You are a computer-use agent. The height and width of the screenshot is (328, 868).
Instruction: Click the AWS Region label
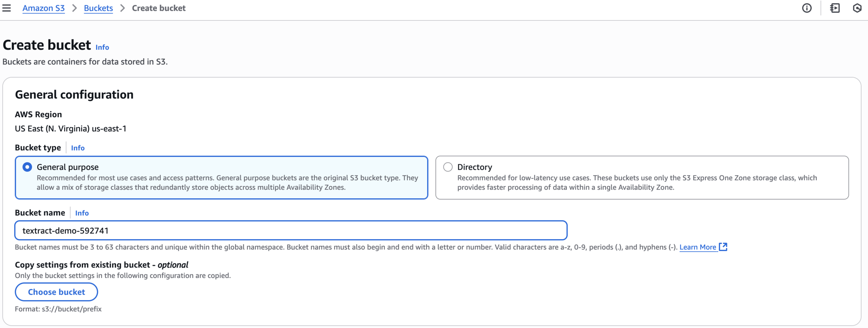[x=38, y=114]
